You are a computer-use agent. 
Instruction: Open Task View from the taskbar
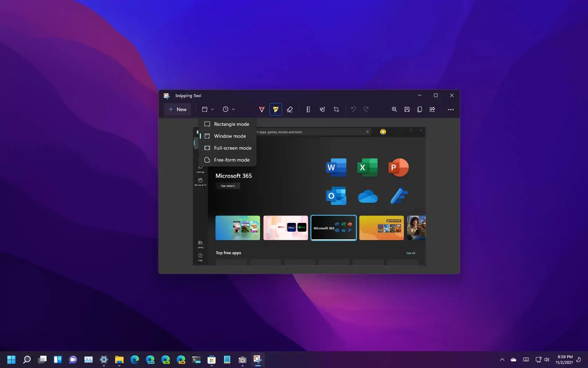42,360
